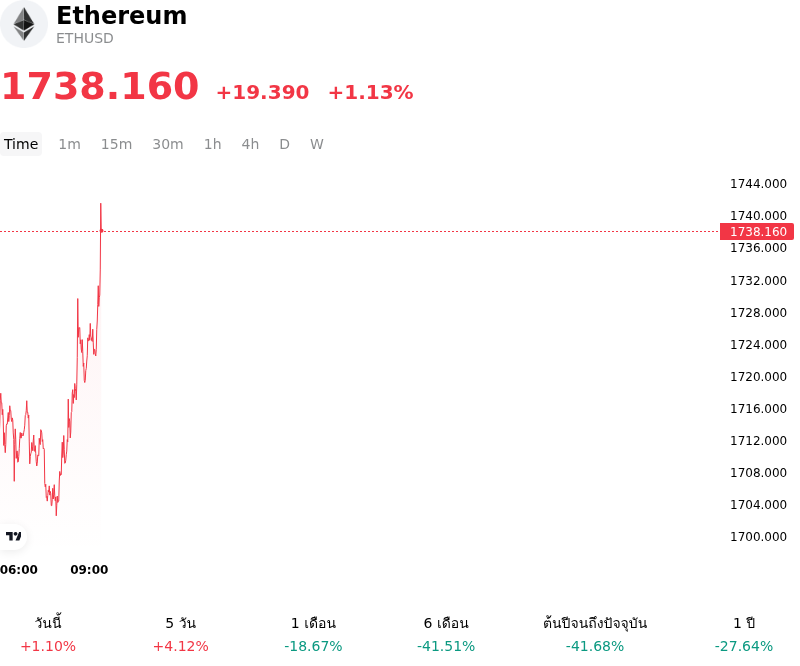Image resolution: width=800 pixels, height=666 pixels.
Task: Select ต้นปีจนถึงปัจจุบัน -41.68% range
Action: pos(595,634)
